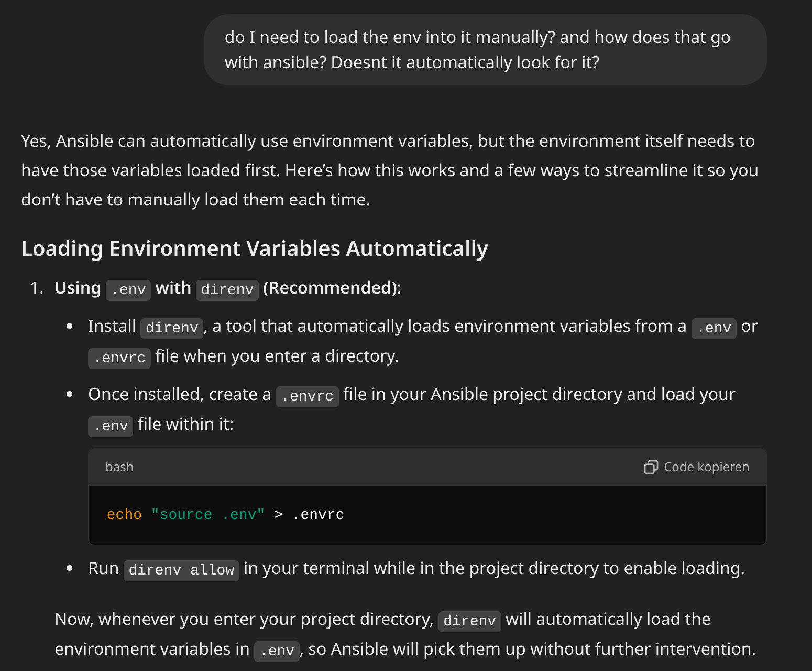
Task: Click the 'Code kopieren' button label
Action: click(706, 467)
